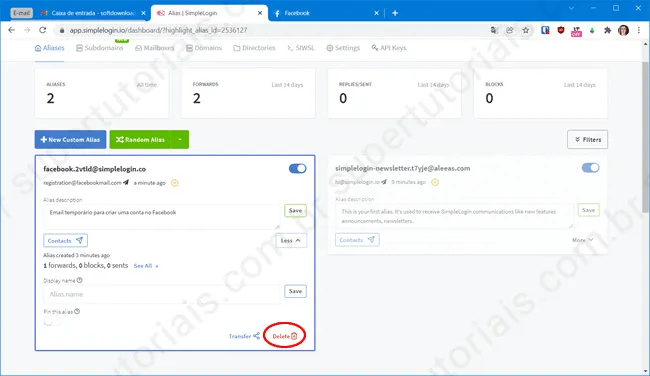The height and width of the screenshot is (376, 650).
Task: Click See All activity link
Action: (146, 266)
